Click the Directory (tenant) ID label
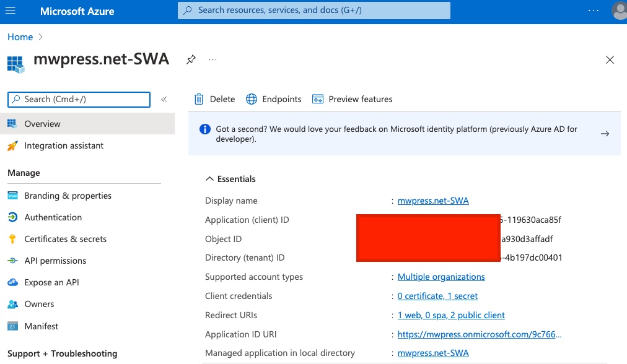The width and height of the screenshot is (627, 364). (245, 258)
